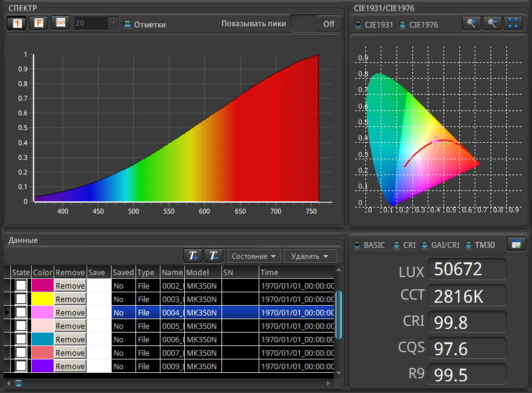Zoom out of CIE chromaticity diagram
This screenshot has height=393, width=532.
[492, 23]
